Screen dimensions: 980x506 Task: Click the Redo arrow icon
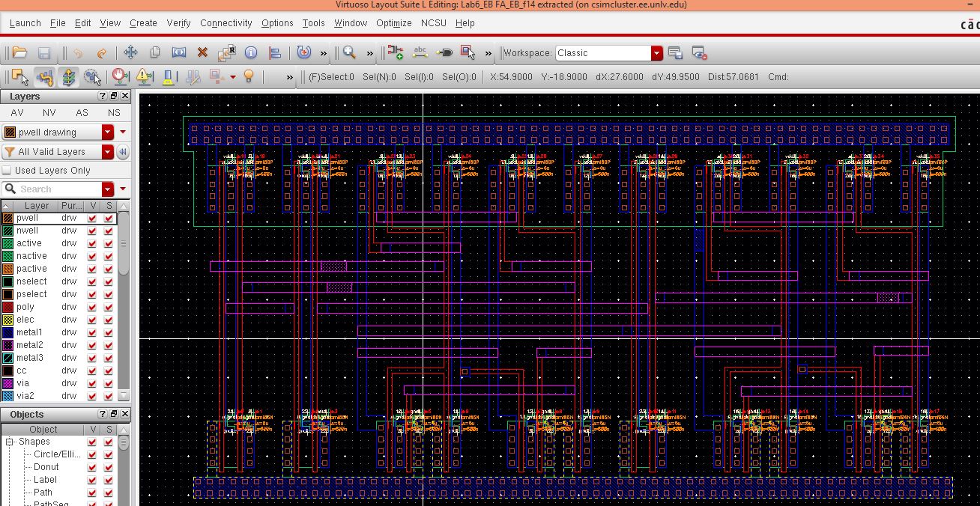click(x=102, y=52)
